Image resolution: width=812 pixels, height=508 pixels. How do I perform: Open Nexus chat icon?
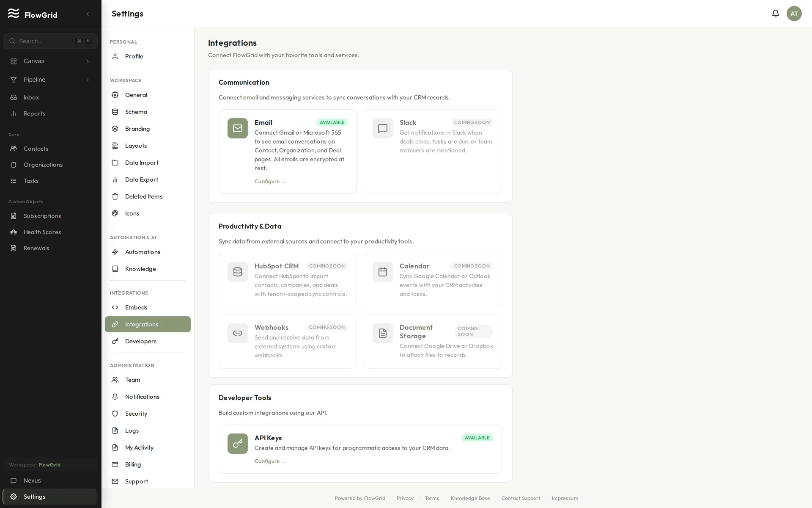(x=14, y=480)
